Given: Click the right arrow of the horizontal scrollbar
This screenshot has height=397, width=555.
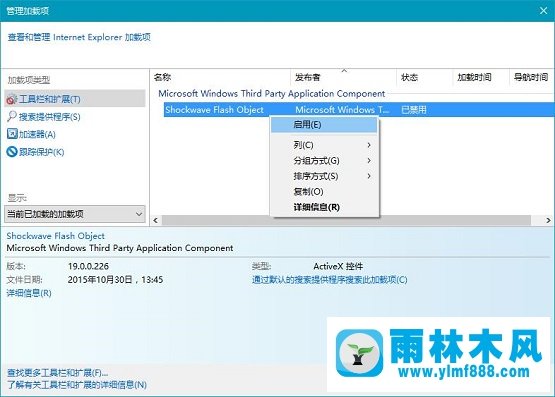Looking at the screenshot, I should (x=548, y=220).
